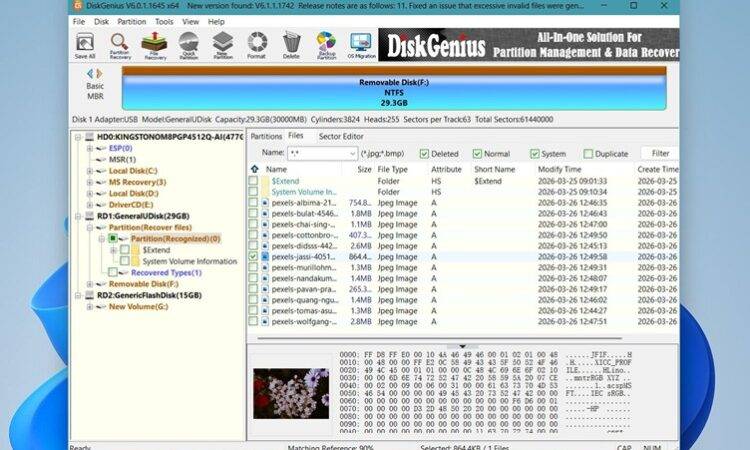The height and width of the screenshot is (450, 750).
Task: Toggle the Deleted filter checkbox
Action: click(x=424, y=154)
